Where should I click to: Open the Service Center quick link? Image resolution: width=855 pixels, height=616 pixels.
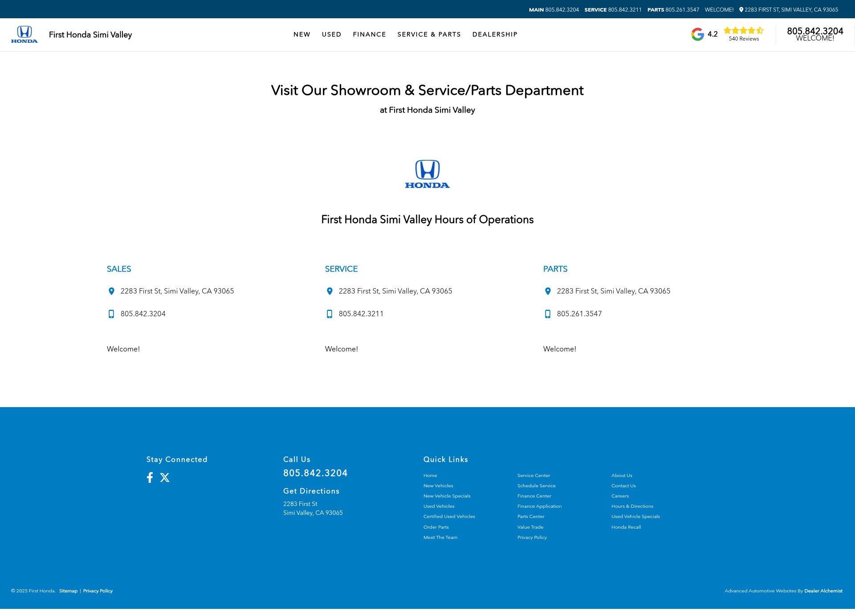[x=533, y=476]
